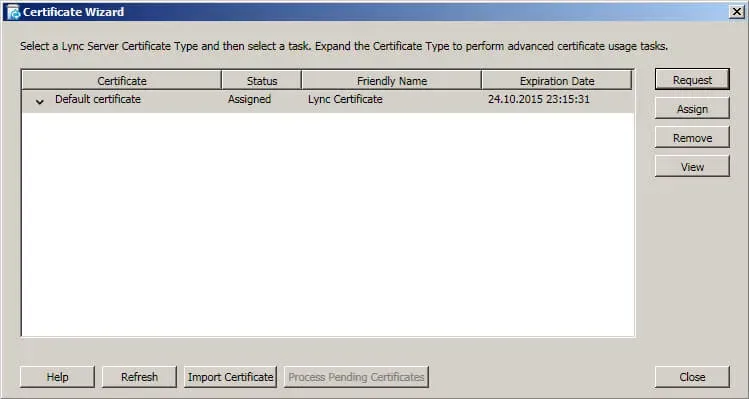Open Help for the wizard
Viewport: 749px width, 399px height.
pos(57,377)
